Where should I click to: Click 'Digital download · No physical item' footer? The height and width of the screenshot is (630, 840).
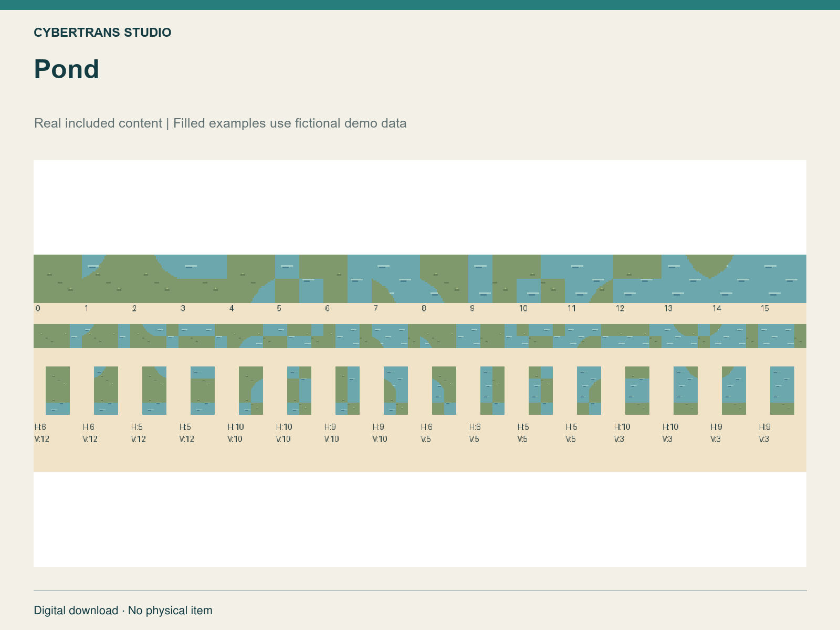tap(123, 611)
